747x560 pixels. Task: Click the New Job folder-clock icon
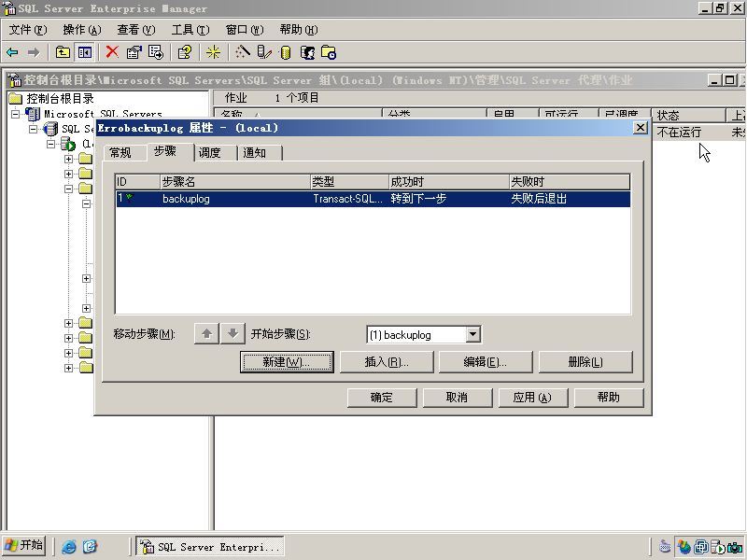pos(329,52)
